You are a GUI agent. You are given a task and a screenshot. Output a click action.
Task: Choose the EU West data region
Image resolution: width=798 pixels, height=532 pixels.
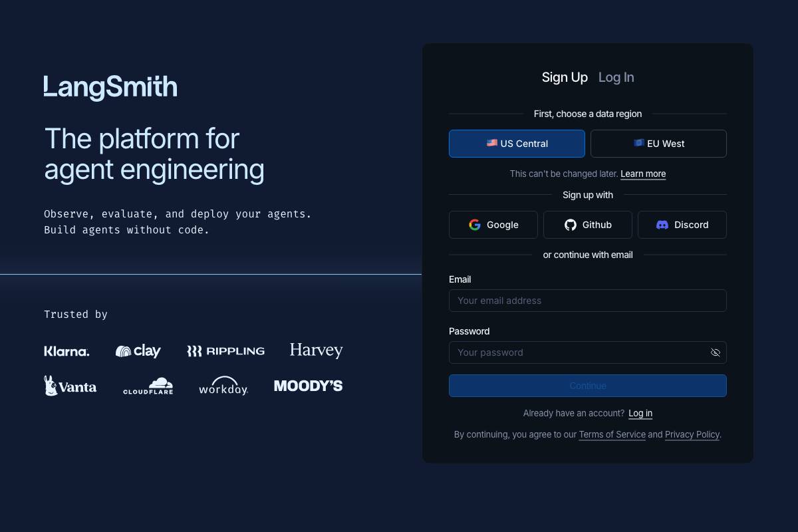pyautogui.click(x=658, y=144)
